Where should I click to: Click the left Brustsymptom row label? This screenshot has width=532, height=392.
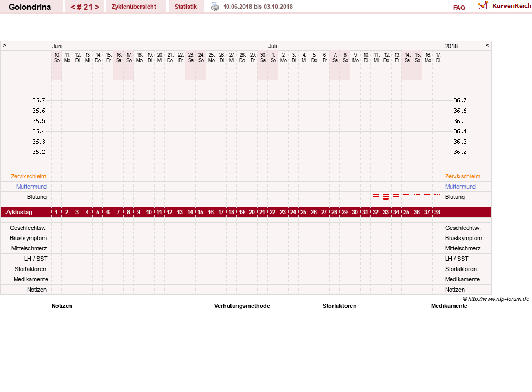coord(28,238)
